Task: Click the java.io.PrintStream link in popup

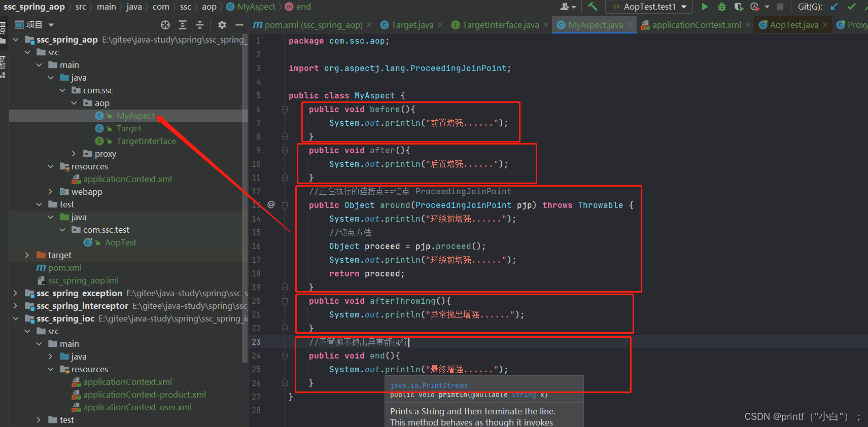Action: click(x=429, y=385)
